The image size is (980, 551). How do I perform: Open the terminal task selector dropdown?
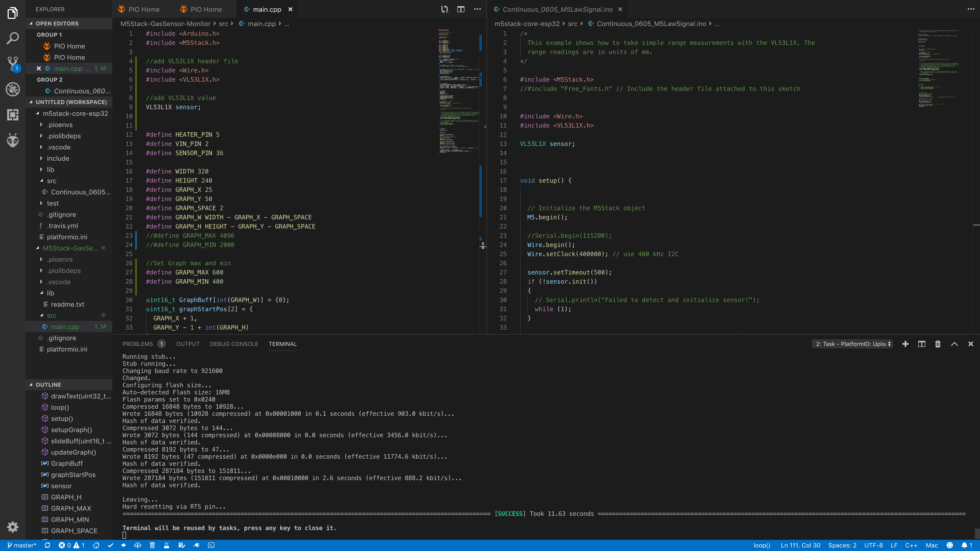[x=853, y=344]
